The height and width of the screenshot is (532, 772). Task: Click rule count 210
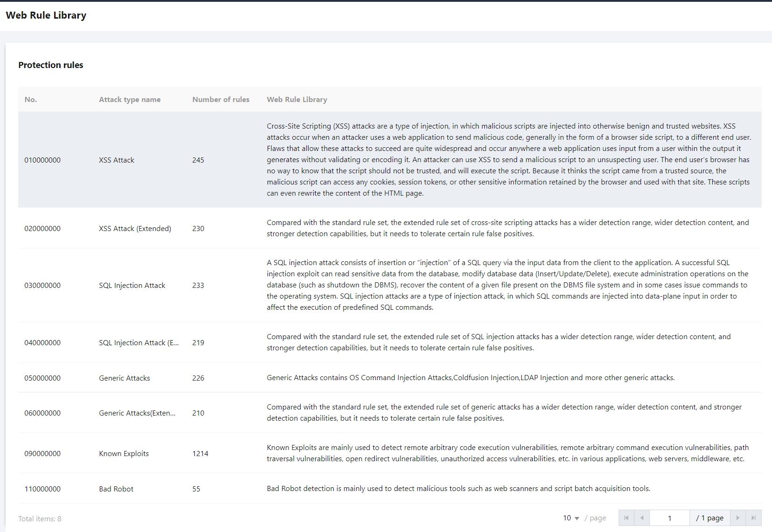(x=198, y=413)
